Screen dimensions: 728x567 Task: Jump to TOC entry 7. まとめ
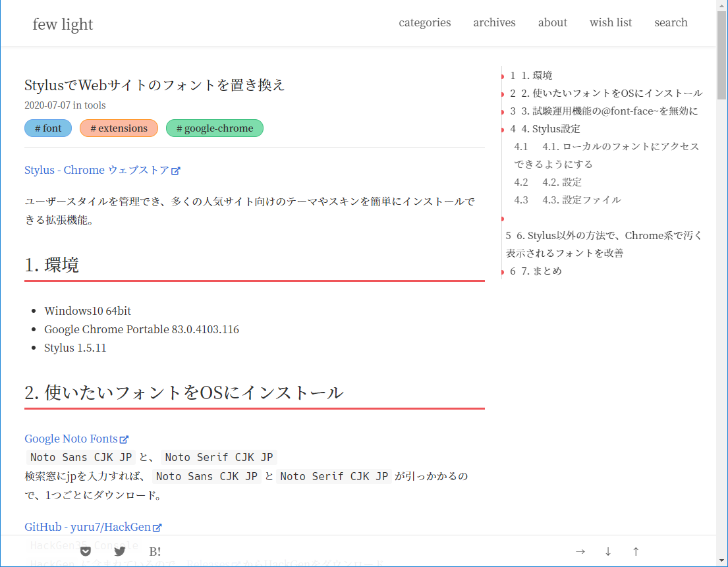tap(536, 271)
